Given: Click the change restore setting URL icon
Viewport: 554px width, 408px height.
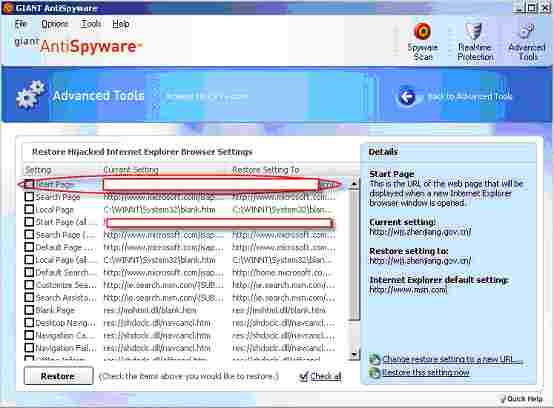Looking at the screenshot, I should pyautogui.click(x=375, y=360).
